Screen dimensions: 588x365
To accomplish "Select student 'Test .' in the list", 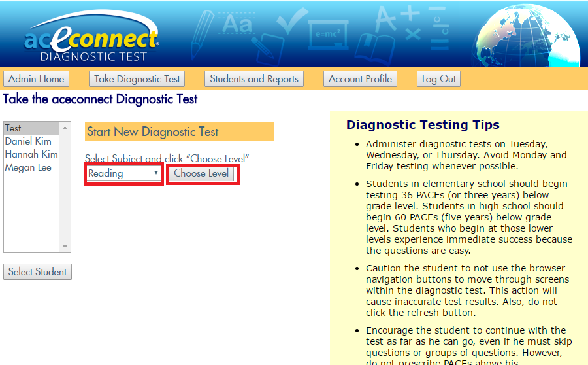I will tap(31, 128).
